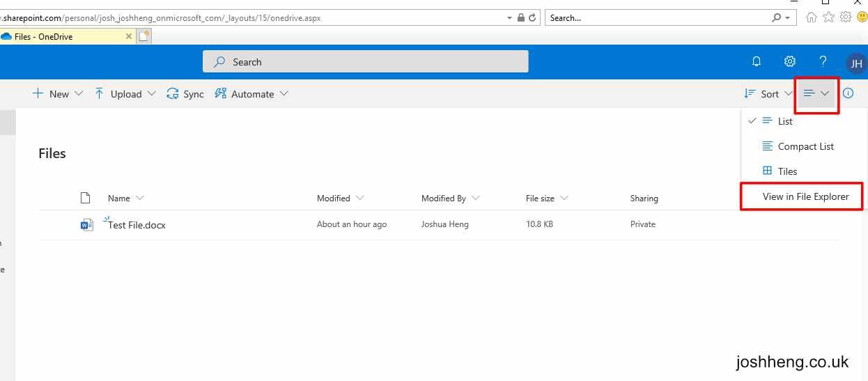Click the 10.8 KB file size cell
This screenshot has height=381, width=868.
540,224
